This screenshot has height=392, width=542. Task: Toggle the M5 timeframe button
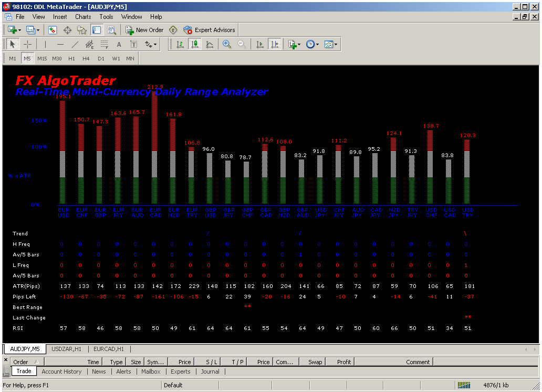coord(27,58)
